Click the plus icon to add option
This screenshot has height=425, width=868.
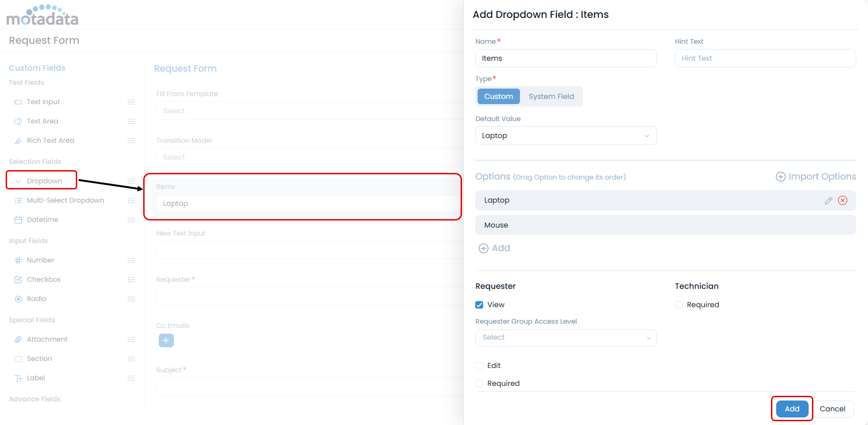pyautogui.click(x=483, y=248)
